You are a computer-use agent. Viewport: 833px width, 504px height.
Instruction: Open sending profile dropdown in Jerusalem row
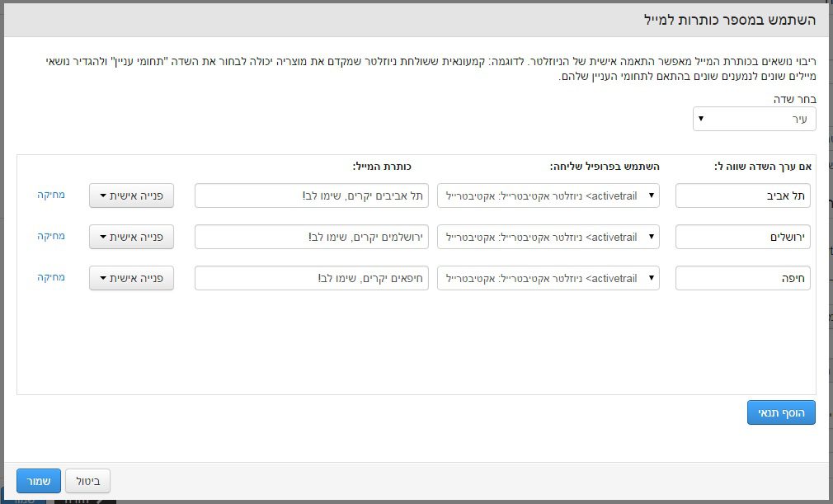coord(548,237)
